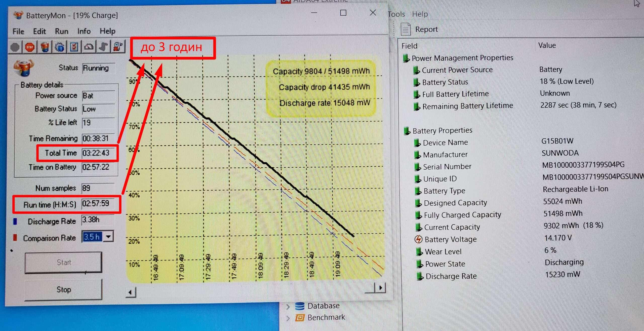Click the gray faucet toolbar icon
The height and width of the screenshot is (331, 644).
(x=103, y=47)
